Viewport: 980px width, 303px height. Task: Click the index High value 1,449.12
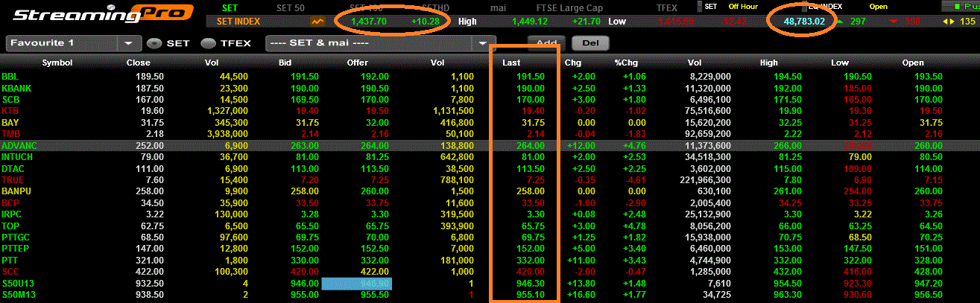point(530,22)
